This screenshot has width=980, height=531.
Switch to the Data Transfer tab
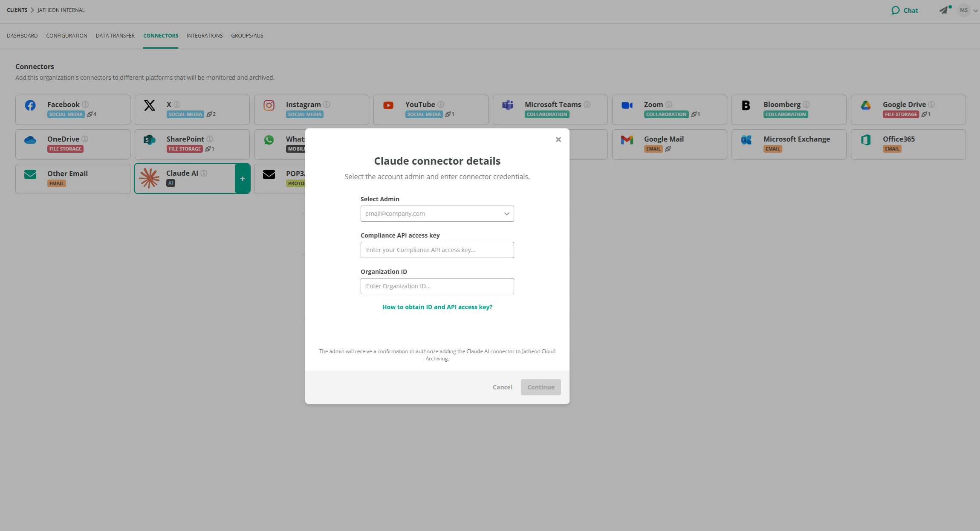pos(115,36)
